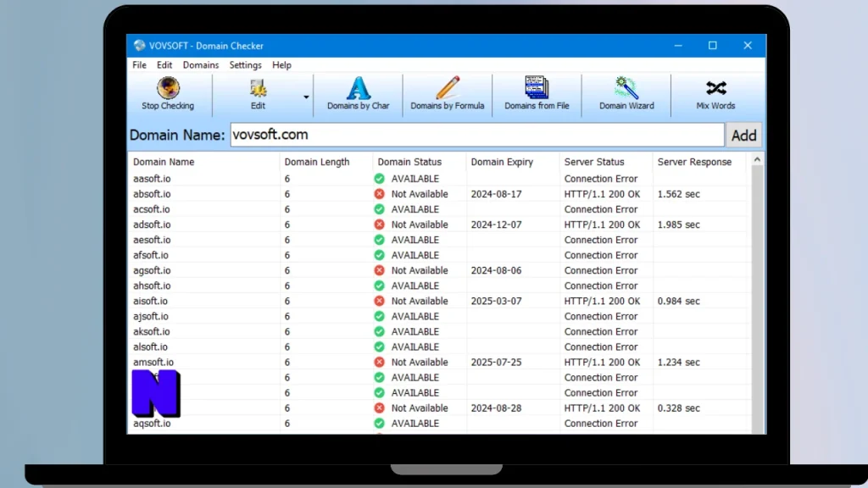Open the Edit menu
The height and width of the screenshot is (488, 868).
click(164, 64)
